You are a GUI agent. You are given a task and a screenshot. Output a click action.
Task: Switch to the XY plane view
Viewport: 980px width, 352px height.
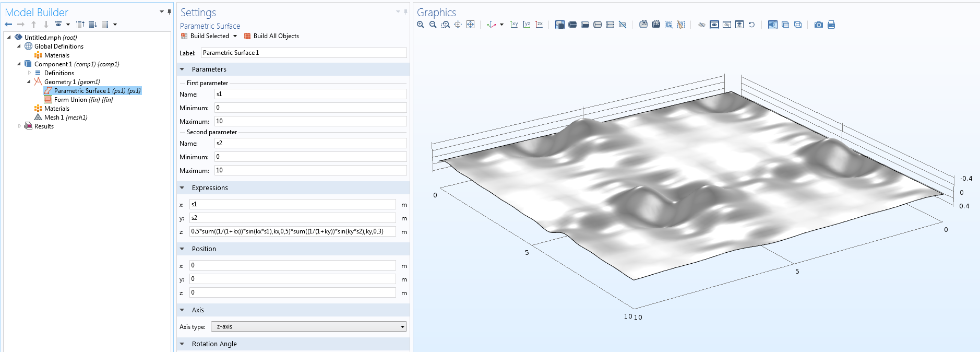coord(514,25)
